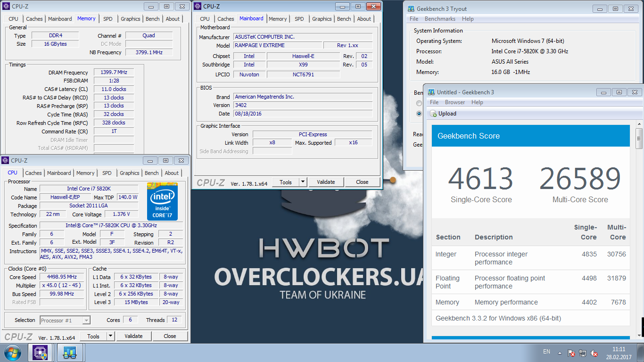Click the muted volume speaker tray icon

pyautogui.click(x=594, y=353)
